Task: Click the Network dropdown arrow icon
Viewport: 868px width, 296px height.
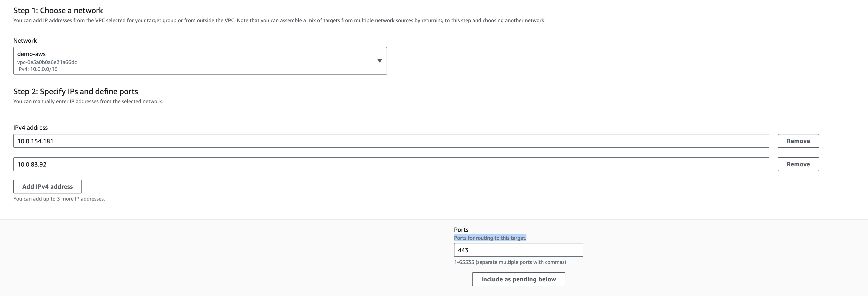Action: pyautogui.click(x=379, y=61)
